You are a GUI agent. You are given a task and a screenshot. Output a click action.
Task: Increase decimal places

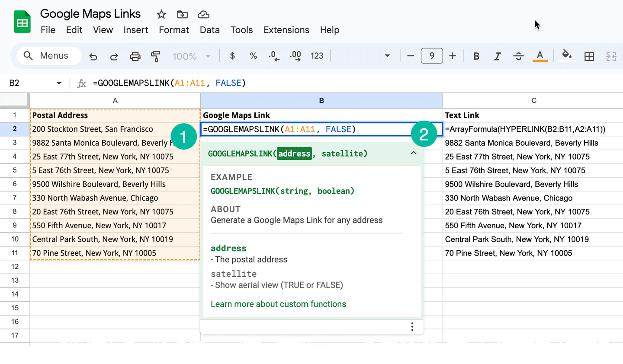pos(295,56)
